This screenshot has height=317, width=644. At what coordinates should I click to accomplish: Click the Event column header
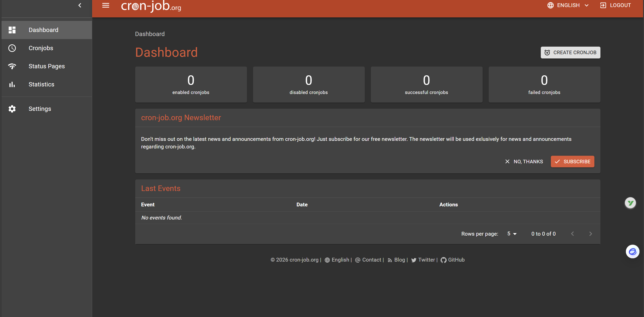pyautogui.click(x=148, y=205)
